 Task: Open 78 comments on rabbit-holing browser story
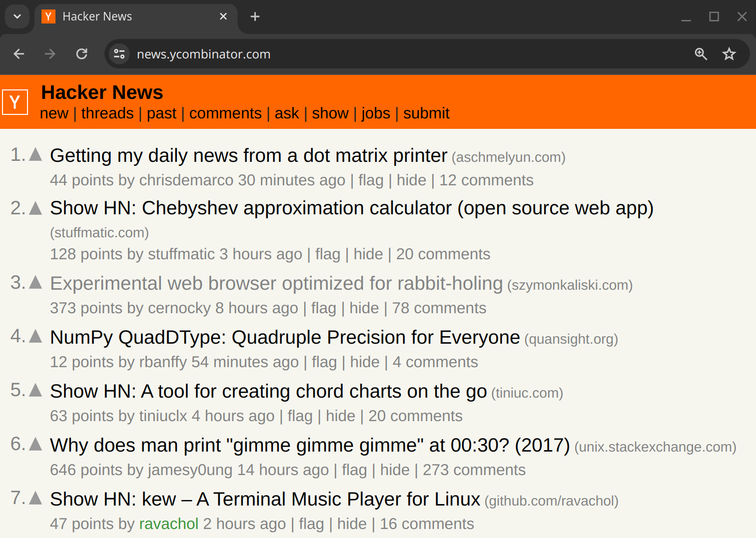tap(439, 308)
